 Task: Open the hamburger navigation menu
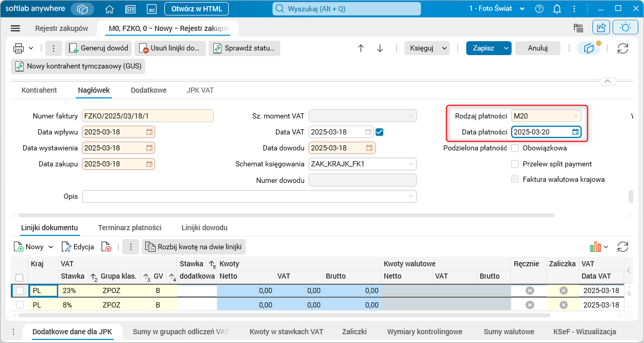[15, 28]
